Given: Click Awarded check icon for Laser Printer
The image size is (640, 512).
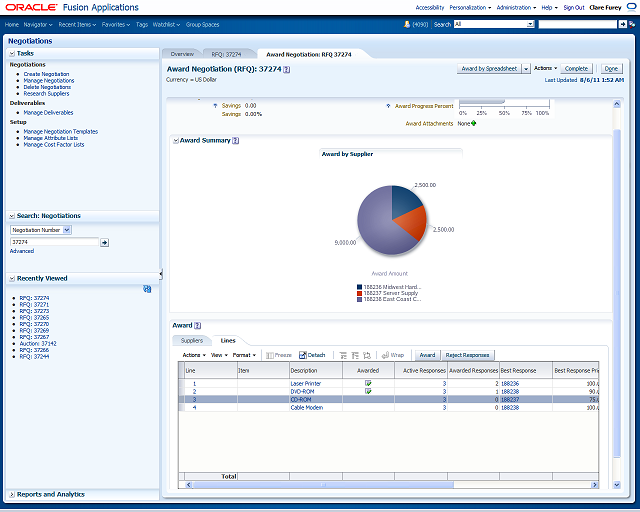Looking at the screenshot, I should [368, 383].
